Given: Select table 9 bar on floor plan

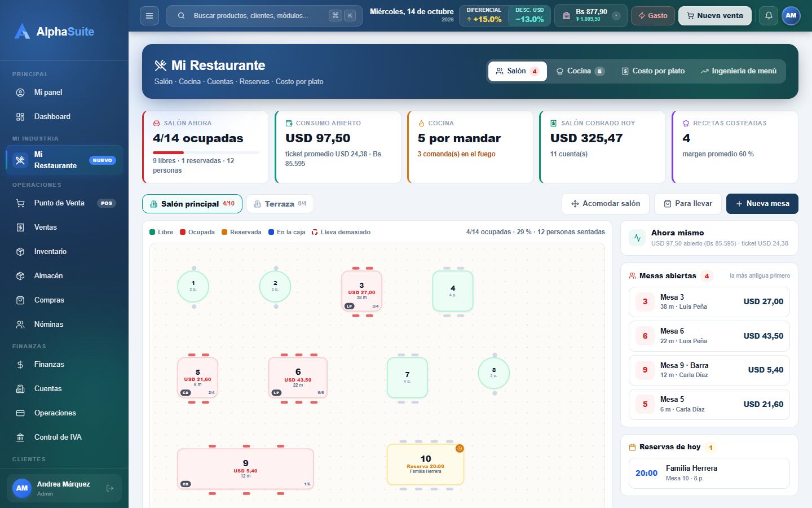Looking at the screenshot, I should (245, 469).
